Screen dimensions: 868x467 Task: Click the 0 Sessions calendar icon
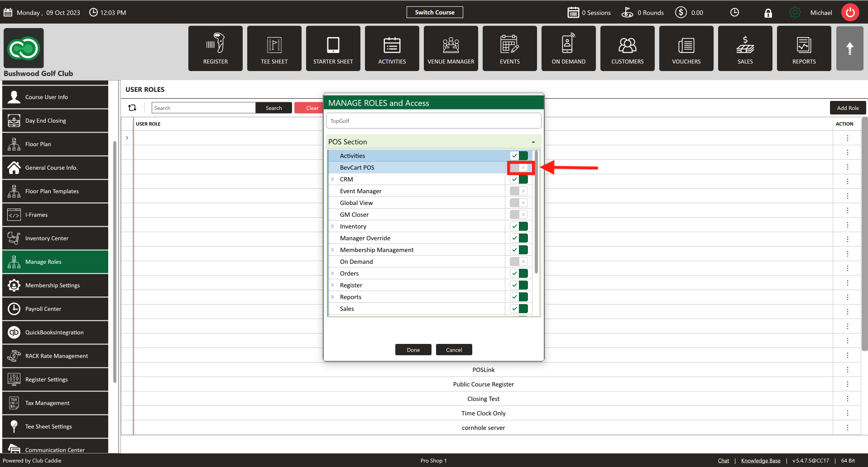(x=573, y=12)
